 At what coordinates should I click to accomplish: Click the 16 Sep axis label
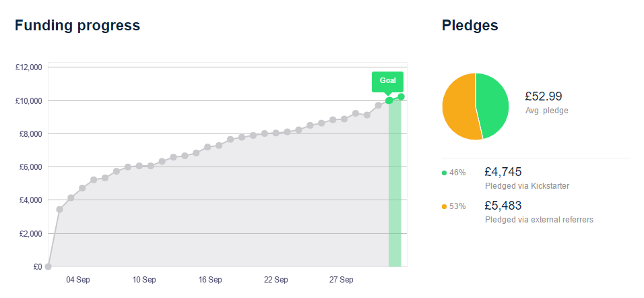210,280
